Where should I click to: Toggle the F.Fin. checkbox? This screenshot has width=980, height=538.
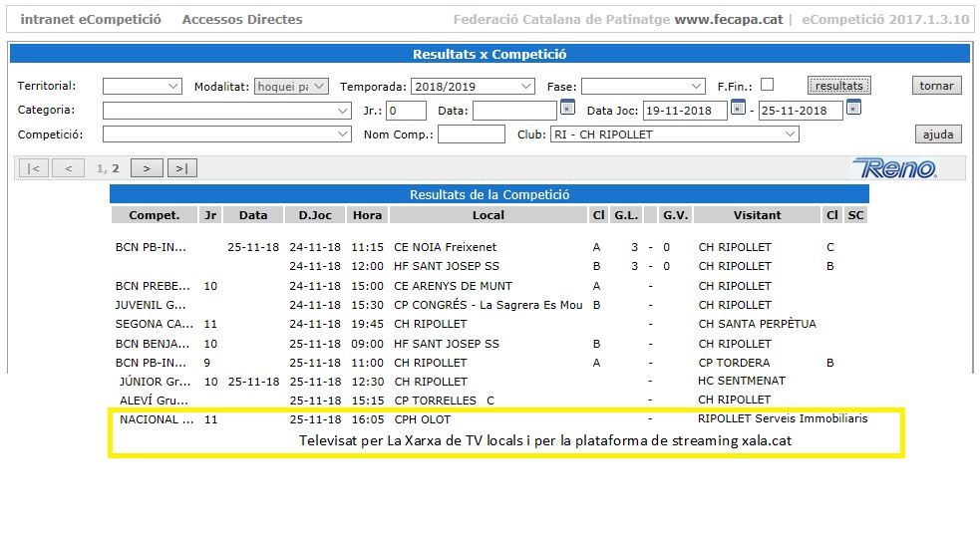(767, 85)
